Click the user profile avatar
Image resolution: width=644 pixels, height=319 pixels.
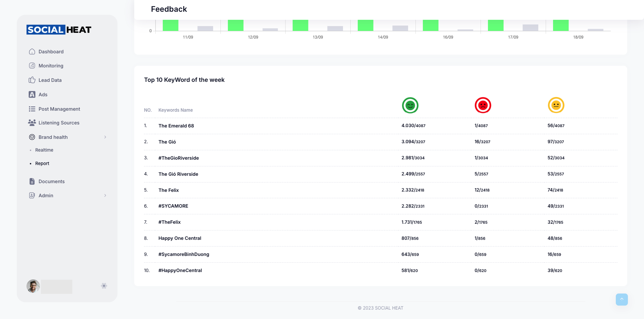[x=33, y=286]
